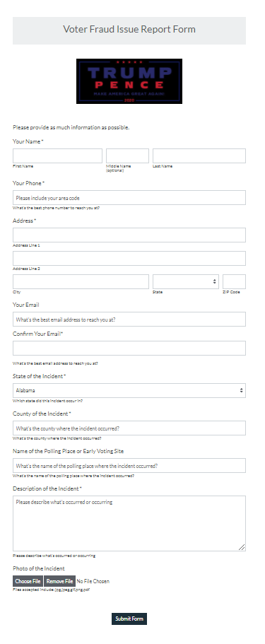This screenshot has width=265, height=644.
Task: Click the County of the Incident field
Action: click(129, 428)
